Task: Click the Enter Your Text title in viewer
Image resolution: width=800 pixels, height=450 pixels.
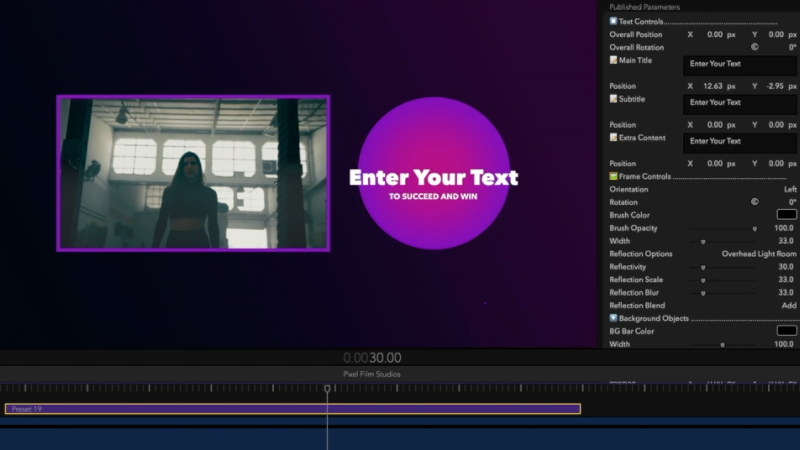Action: tap(434, 178)
